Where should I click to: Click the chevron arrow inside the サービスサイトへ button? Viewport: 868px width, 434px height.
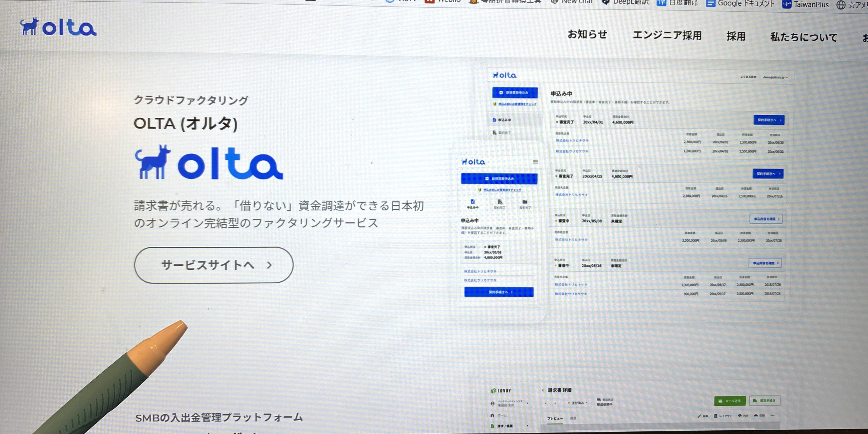(270, 265)
